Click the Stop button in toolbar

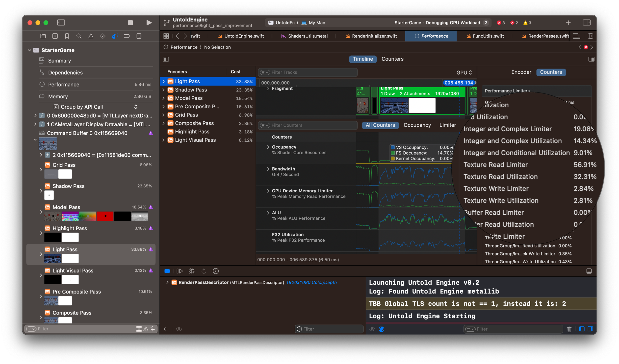click(x=130, y=23)
